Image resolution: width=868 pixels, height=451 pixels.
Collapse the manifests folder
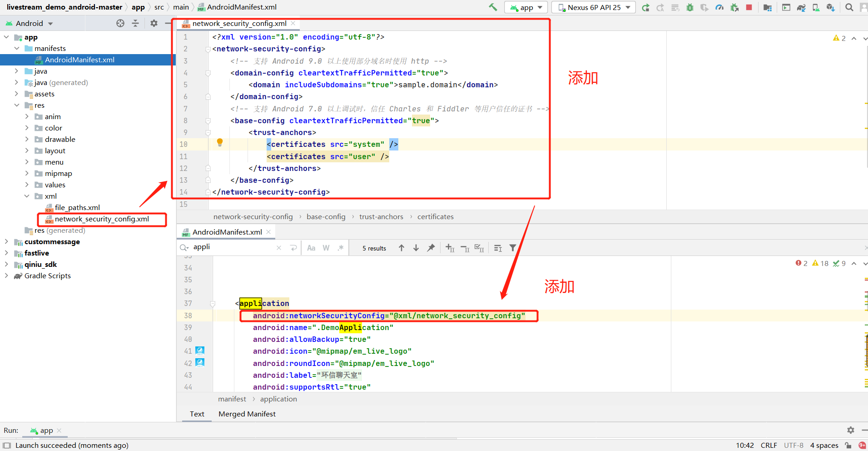click(17, 48)
